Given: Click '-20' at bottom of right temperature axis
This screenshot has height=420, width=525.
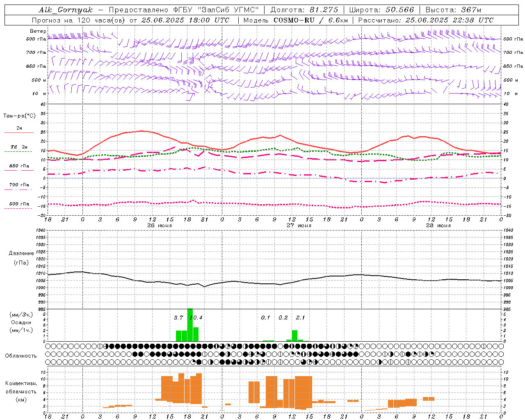Looking at the screenshot, I should tap(507, 215).
